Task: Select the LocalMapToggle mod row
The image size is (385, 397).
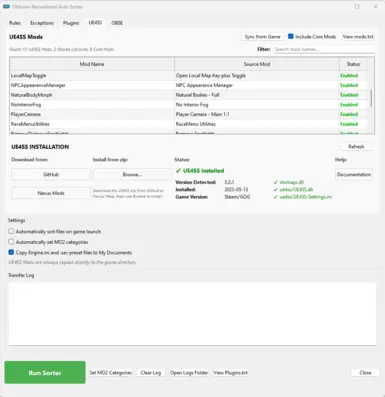Action: click(189, 76)
